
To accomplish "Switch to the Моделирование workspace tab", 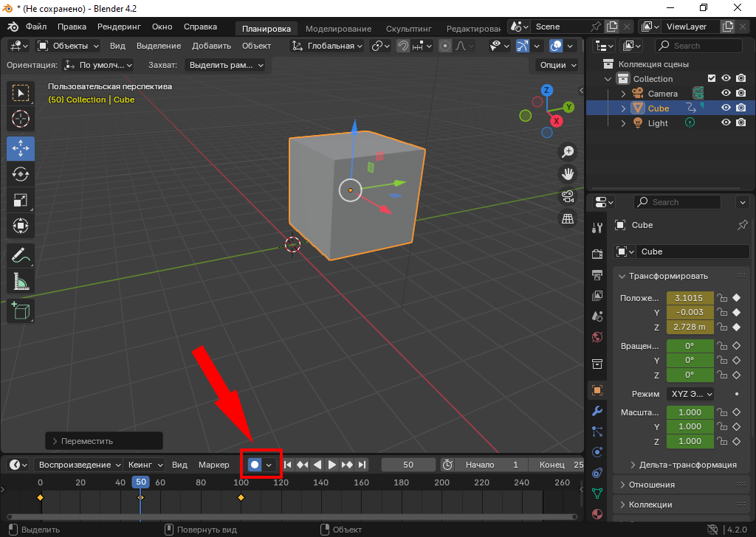I will point(337,29).
